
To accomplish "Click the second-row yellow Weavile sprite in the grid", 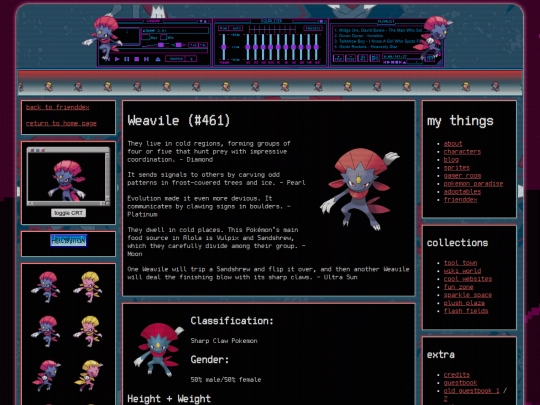I will point(88,331).
